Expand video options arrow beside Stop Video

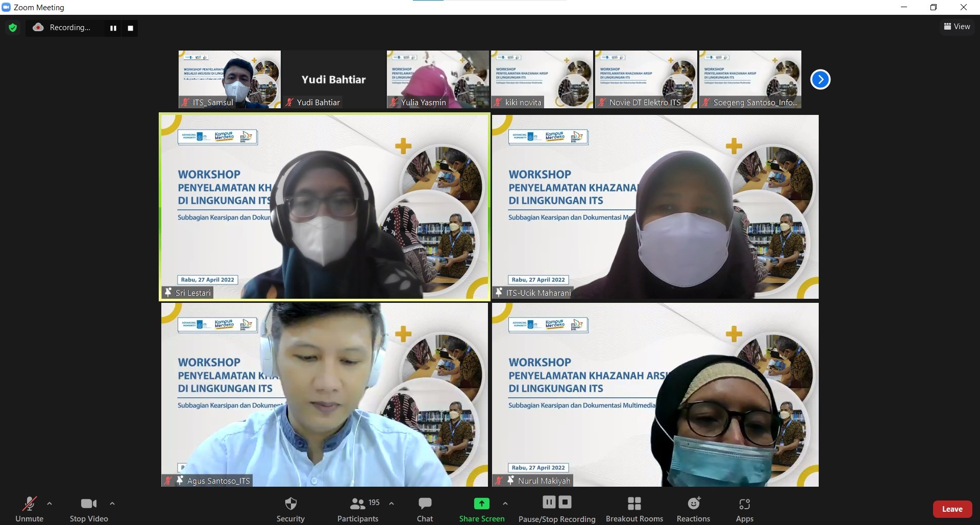click(112, 504)
